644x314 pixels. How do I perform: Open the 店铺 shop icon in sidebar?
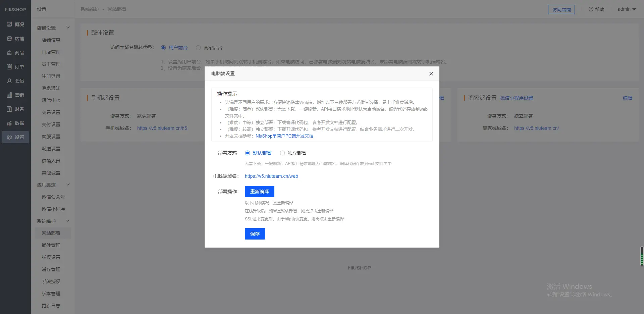[9, 39]
